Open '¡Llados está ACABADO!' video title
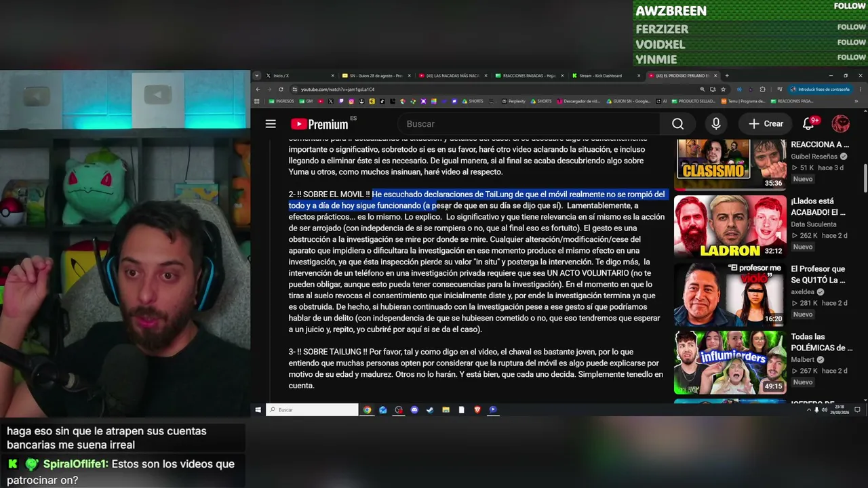Viewport: 868px width, 488px height. tap(819, 207)
